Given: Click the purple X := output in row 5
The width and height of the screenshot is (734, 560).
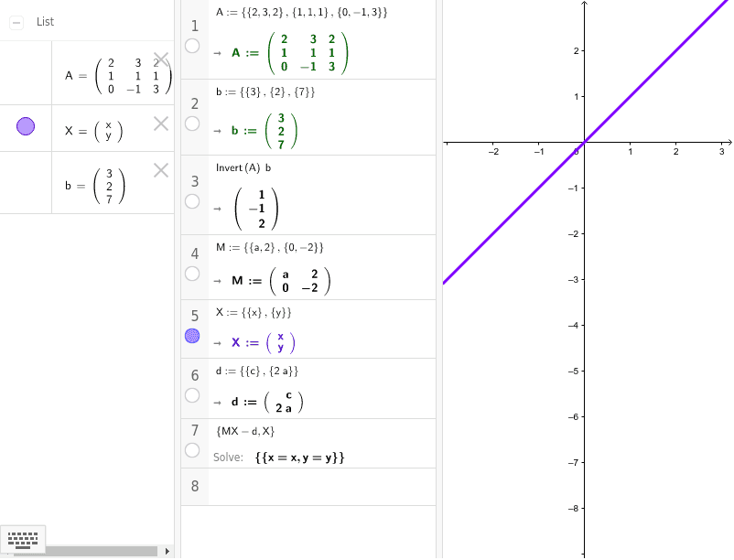Looking at the screenshot, I should click(263, 342).
